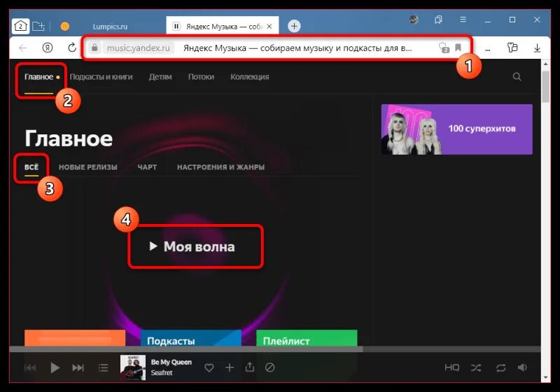Click the pause icon in Yandex Music tab

coord(176,26)
